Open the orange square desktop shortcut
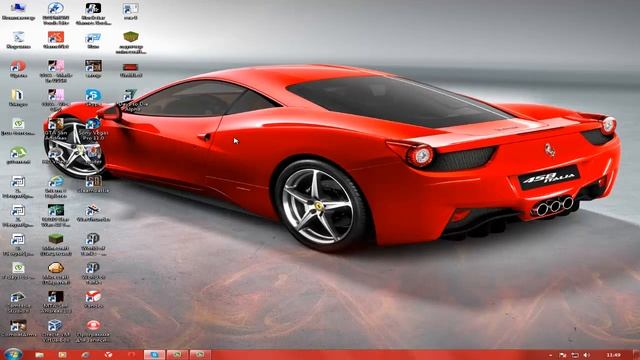Screen dimensions: 640x360 (x=56, y=37)
